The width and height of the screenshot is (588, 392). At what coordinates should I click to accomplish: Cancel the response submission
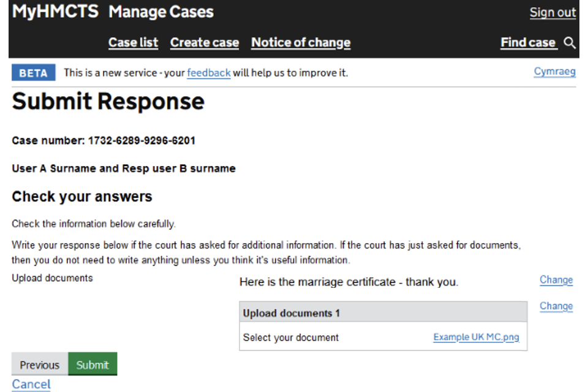[31, 384]
